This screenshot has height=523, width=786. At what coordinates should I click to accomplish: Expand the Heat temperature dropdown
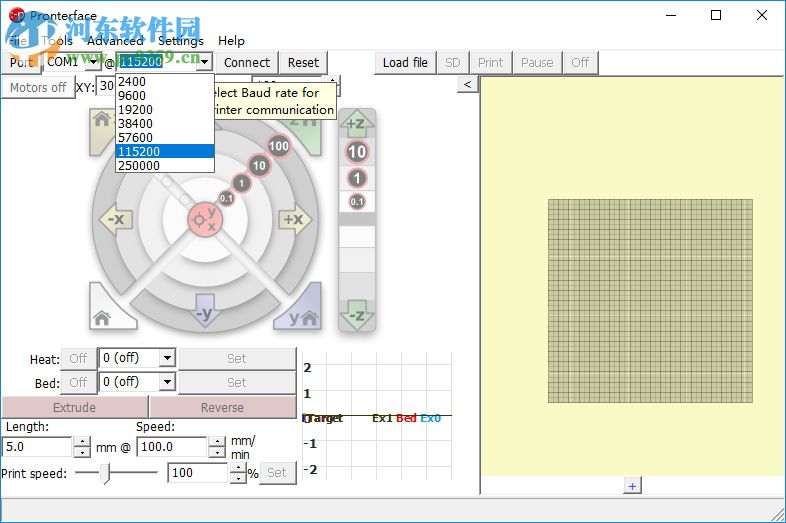167,358
